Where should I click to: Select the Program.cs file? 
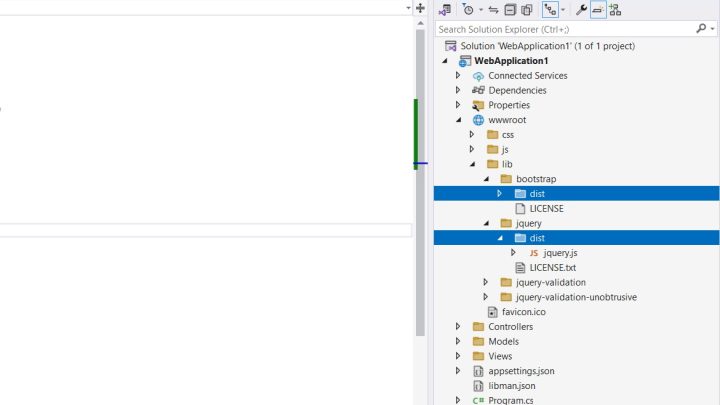click(511, 400)
